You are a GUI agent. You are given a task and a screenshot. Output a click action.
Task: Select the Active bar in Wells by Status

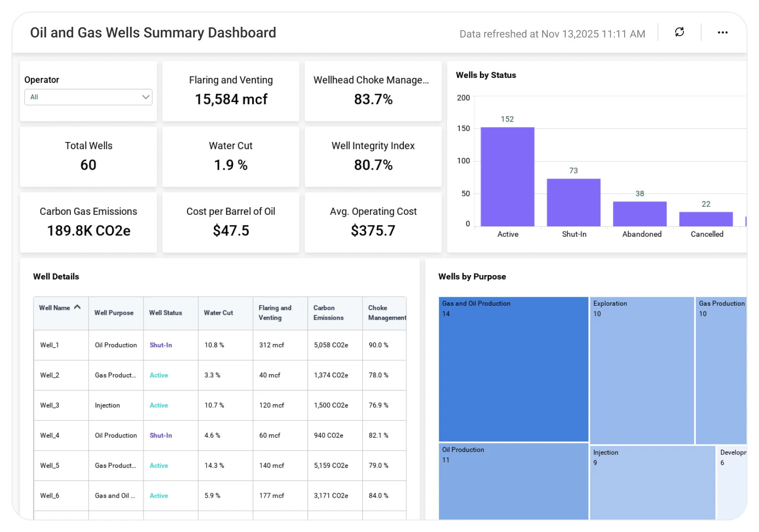pyautogui.click(x=507, y=177)
